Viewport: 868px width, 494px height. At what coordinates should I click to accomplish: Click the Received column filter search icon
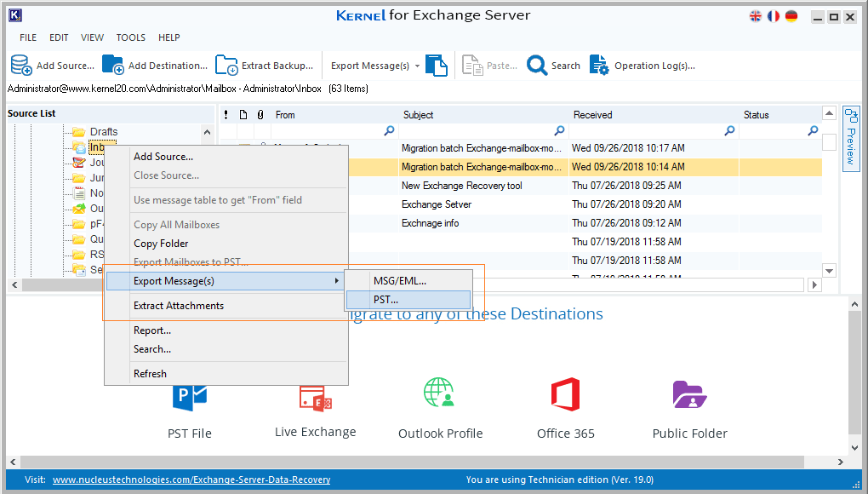point(730,130)
